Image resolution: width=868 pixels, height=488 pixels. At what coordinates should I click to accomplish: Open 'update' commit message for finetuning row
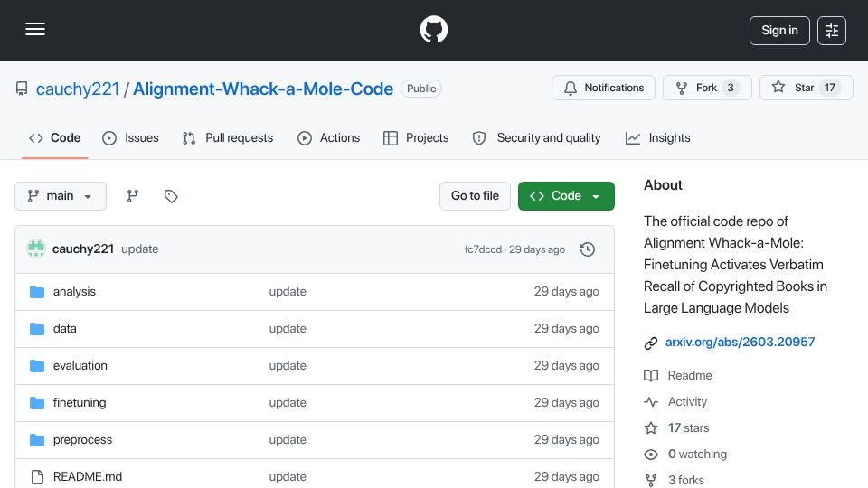pyautogui.click(x=288, y=403)
